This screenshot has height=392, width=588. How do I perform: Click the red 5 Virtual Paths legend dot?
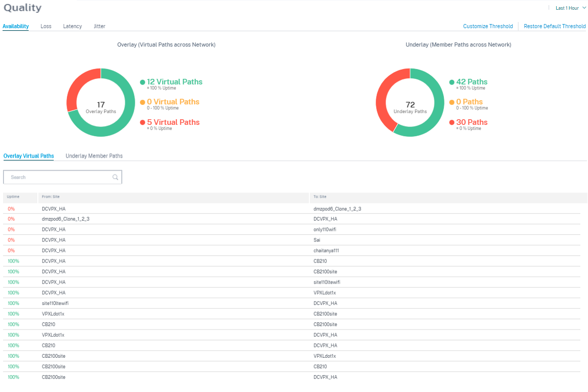pyautogui.click(x=143, y=122)
